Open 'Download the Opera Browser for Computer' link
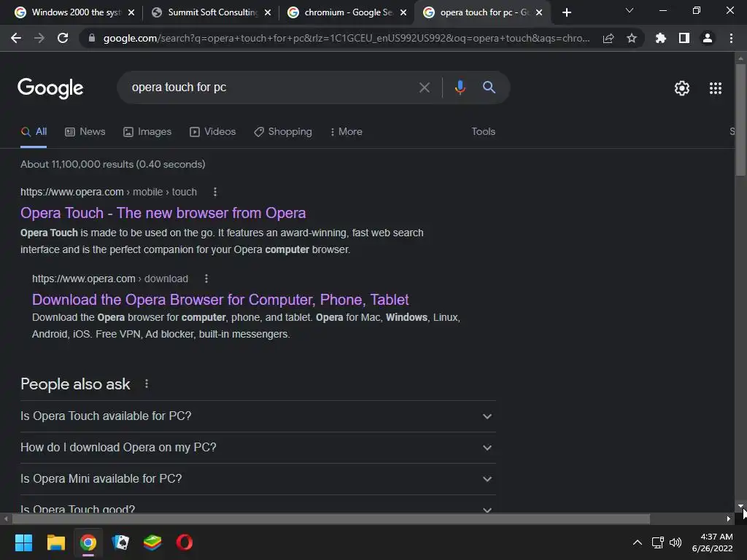 pyautogui.click(x=220, y=300)
